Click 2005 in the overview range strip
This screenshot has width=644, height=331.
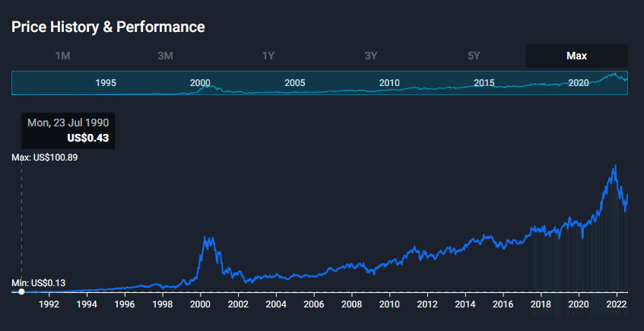click(295, 83)
